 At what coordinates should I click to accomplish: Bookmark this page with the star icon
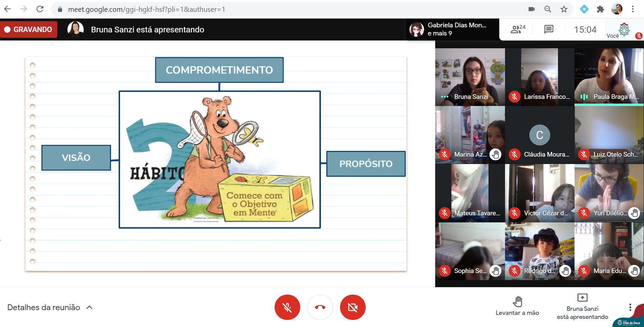pyautogui.click(x=564, y=9)
